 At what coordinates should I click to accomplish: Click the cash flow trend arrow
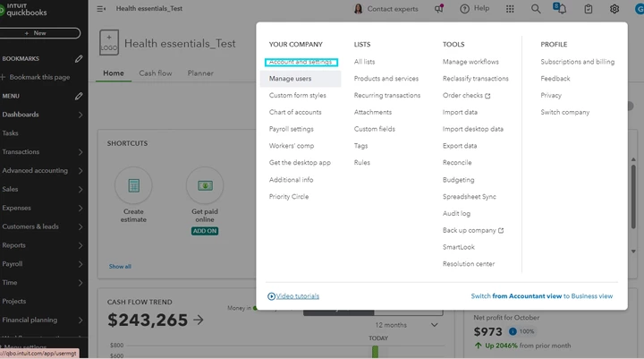coord(199,320)
